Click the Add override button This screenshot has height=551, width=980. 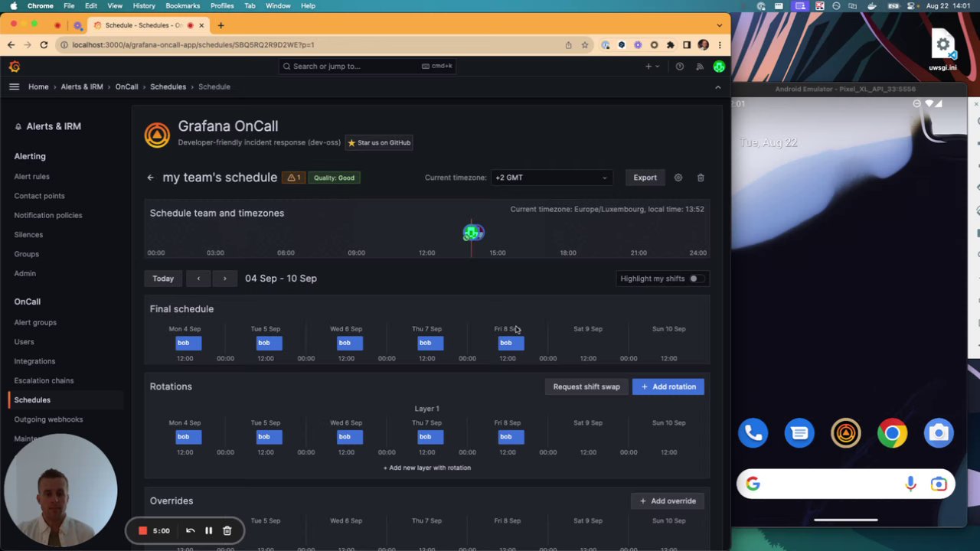pyautogui.click(x=668, y=501)
